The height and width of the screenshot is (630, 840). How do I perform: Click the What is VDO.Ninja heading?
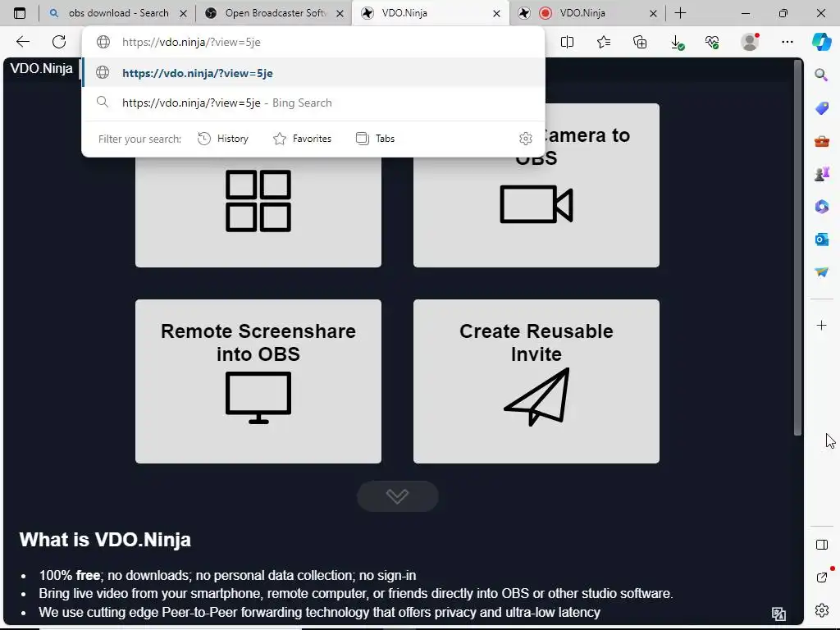[x=105, y=540]
